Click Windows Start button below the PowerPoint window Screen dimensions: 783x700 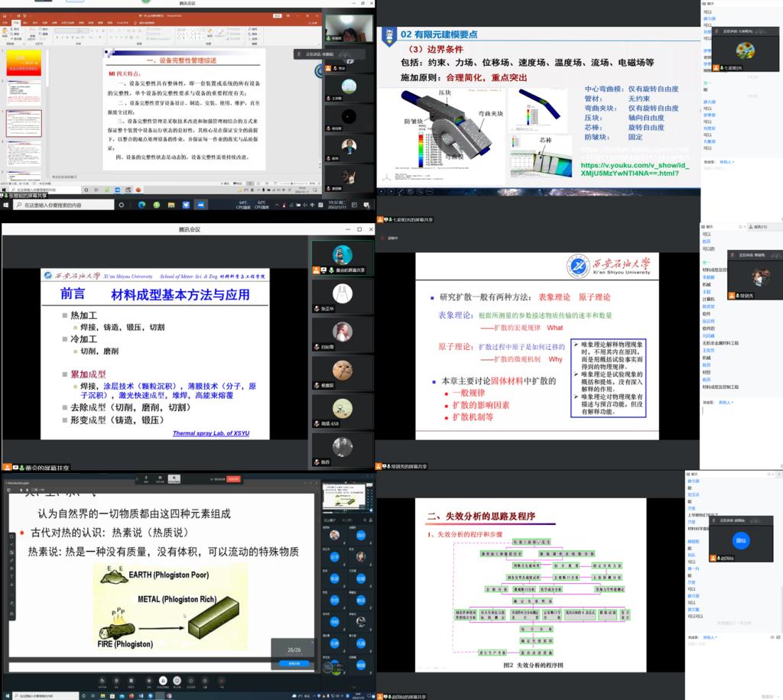tap(5, 205)
